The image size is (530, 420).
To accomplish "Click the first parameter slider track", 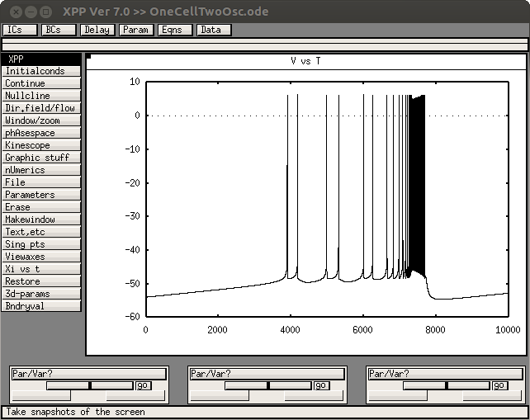I will click(x=90, y=385).
